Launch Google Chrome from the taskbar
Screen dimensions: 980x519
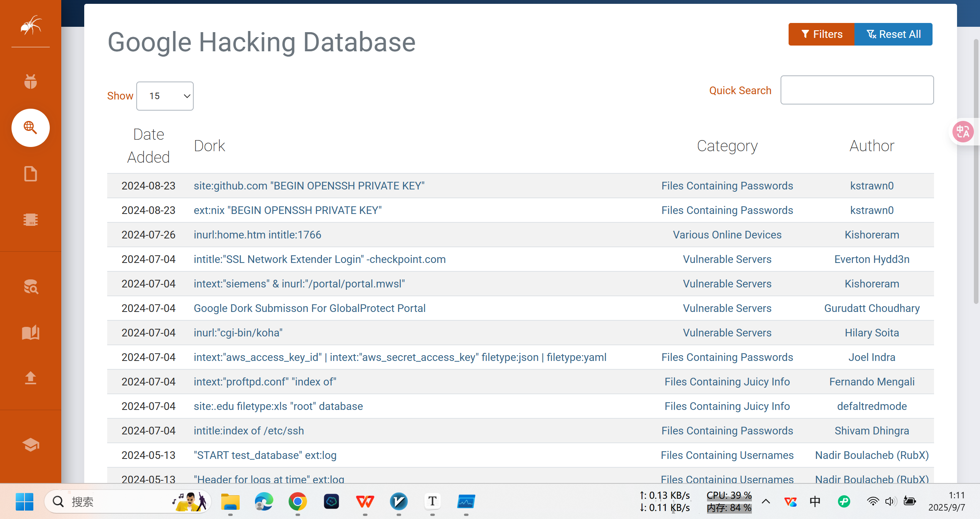tap(297, 501)
